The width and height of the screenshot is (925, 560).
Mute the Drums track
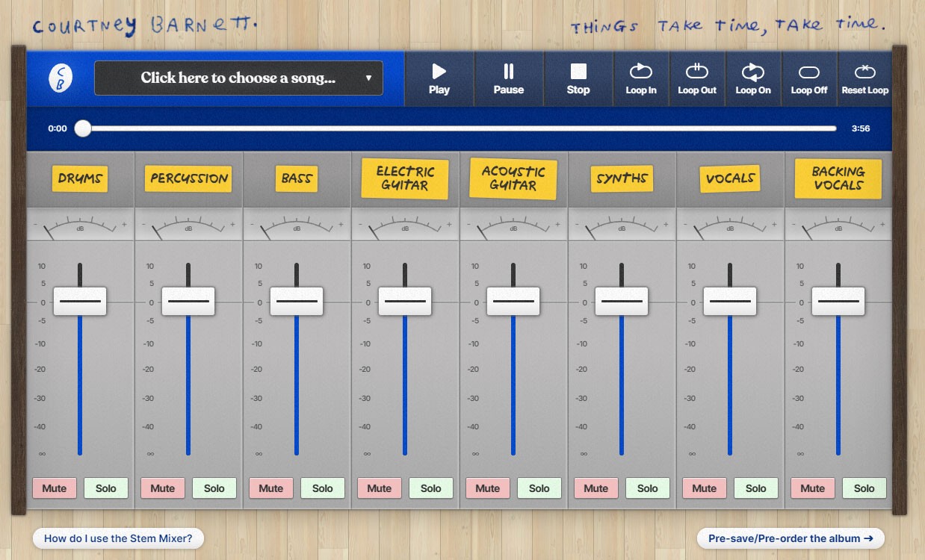point(55,488)
